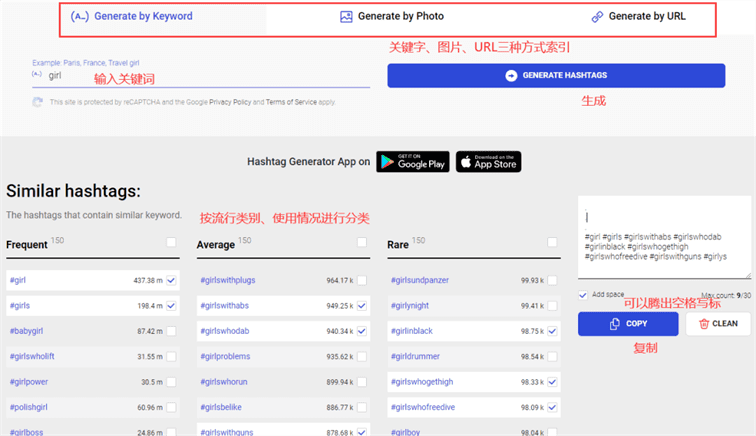Open the Terms of Service link
This screenshot has width=756, height=436.
(x=291, y=102)
